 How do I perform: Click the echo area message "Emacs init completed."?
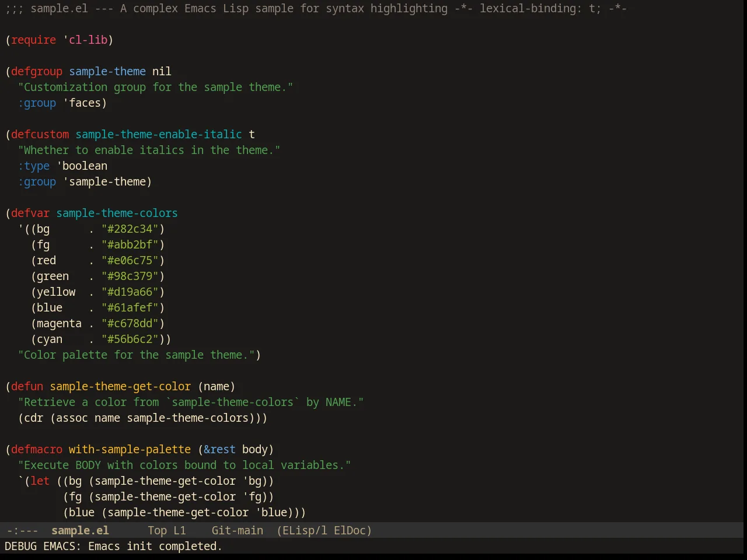(x=155, y=546)
